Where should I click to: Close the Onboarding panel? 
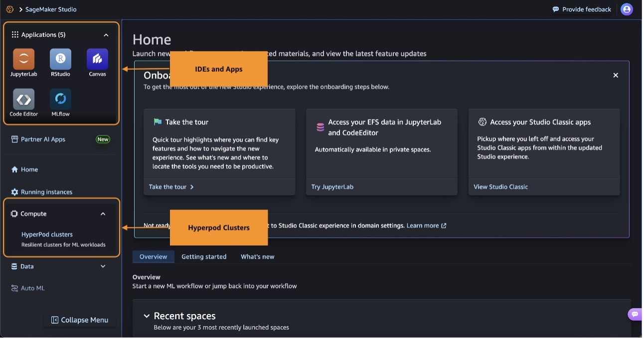coord(616,75)
